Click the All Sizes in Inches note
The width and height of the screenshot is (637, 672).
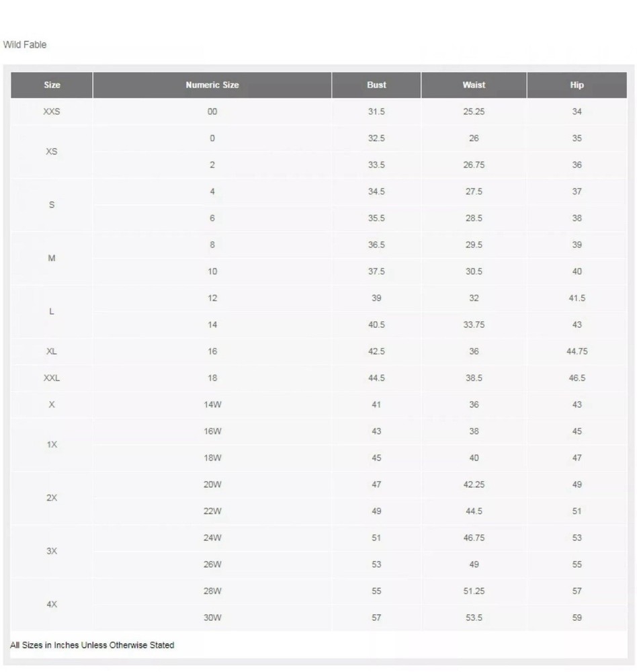[92, 645]
